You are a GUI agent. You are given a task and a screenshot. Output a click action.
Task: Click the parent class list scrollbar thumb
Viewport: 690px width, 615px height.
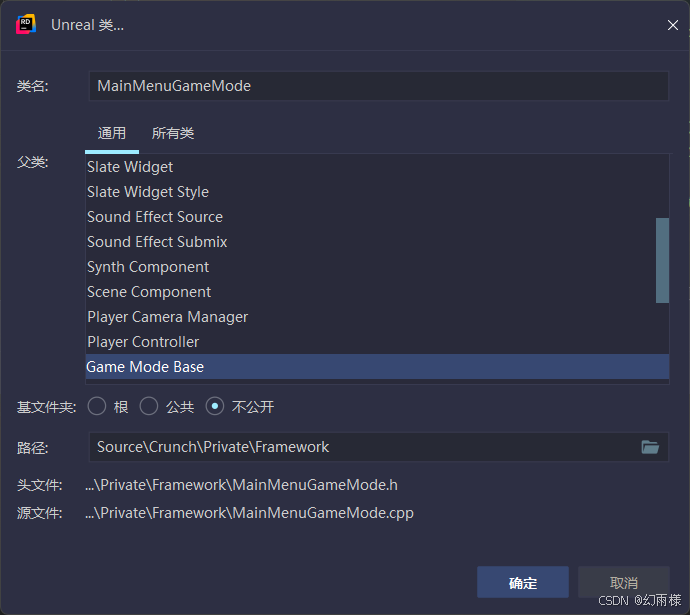pyautogui.click(x=662, y=260)
